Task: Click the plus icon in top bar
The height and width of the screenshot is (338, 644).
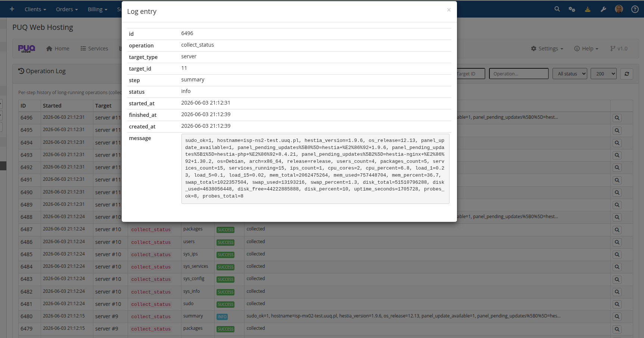Action: coord(12,9)
